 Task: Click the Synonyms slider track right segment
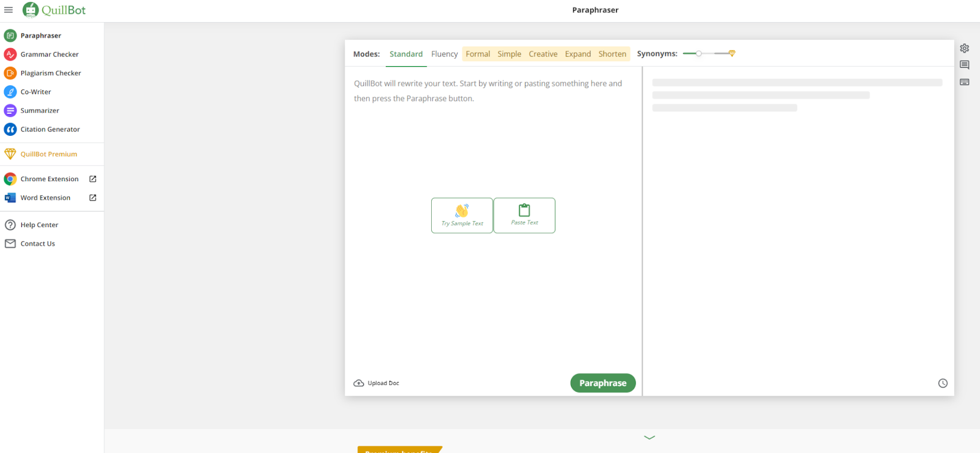click(x=722, y=53)
